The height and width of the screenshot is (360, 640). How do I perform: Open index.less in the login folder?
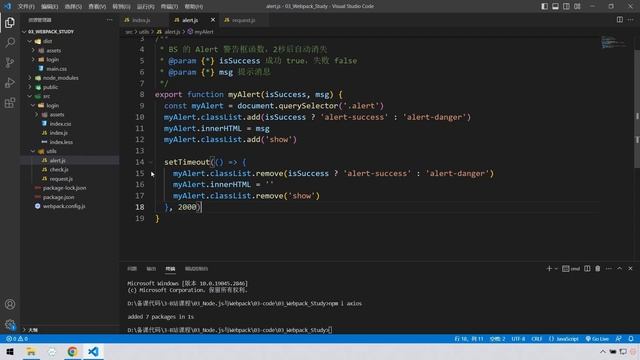[61, 142]
